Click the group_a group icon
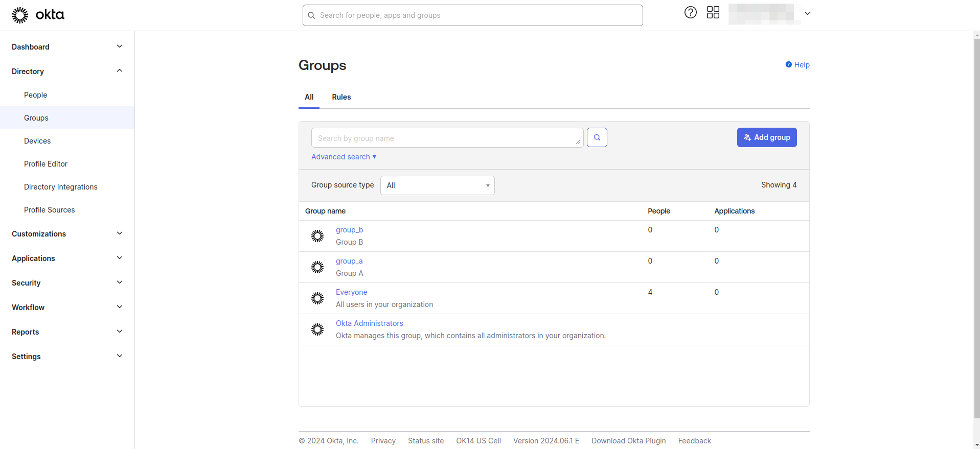The width and height of the screenshot is (980, 449). pyautogui.click(x=317, y=267)
